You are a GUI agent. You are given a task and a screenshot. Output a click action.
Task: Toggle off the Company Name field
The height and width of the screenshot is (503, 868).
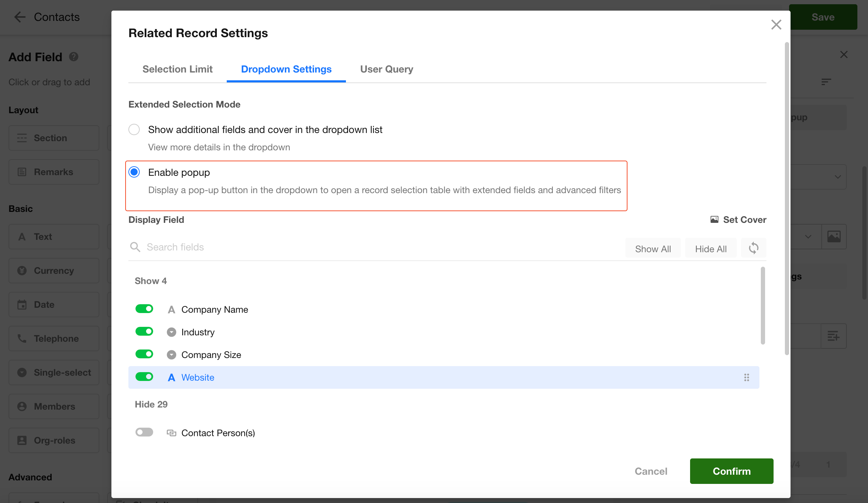[x=144, y=309]
